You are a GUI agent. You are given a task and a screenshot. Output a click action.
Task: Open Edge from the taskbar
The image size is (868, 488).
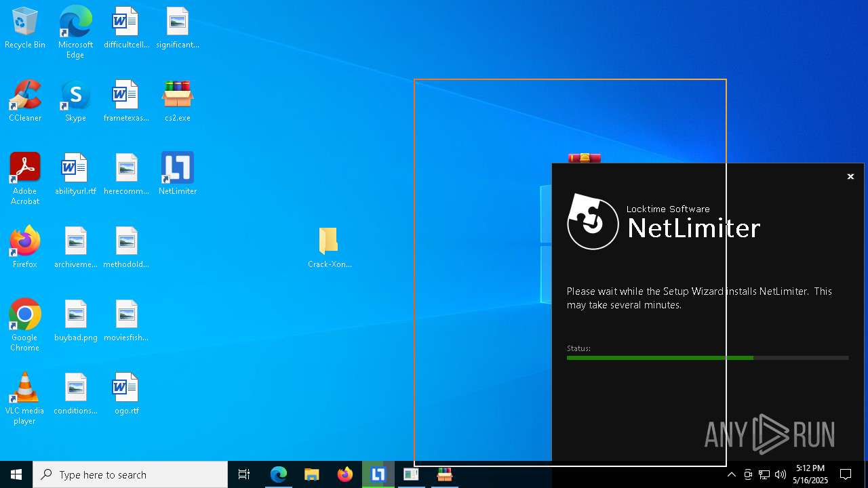tap(279, 474)
